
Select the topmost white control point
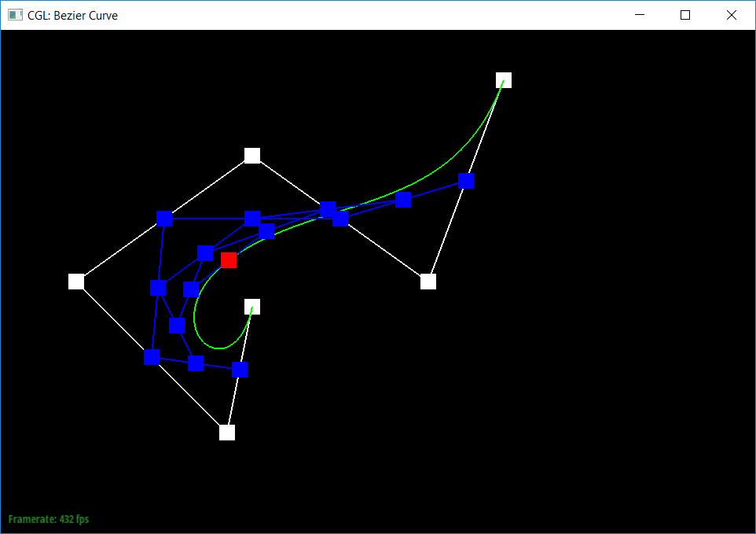coord(504,80)
